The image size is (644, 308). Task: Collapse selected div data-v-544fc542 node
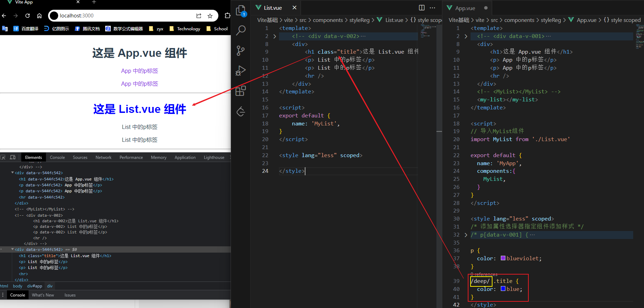tap(13, 249)
